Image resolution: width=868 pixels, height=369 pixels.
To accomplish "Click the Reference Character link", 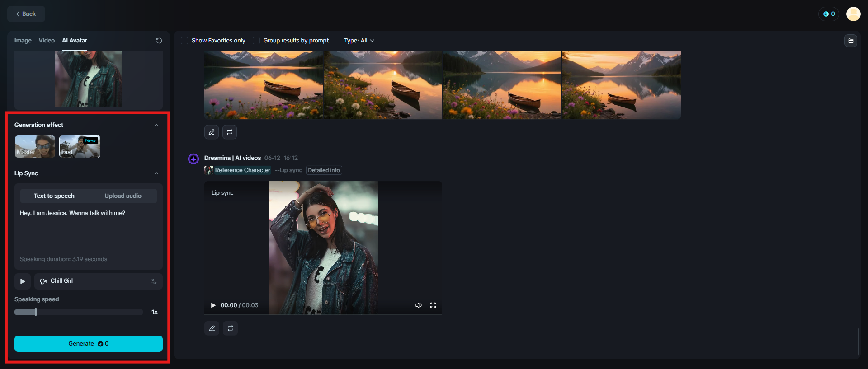I will click(x=243, y=170).
